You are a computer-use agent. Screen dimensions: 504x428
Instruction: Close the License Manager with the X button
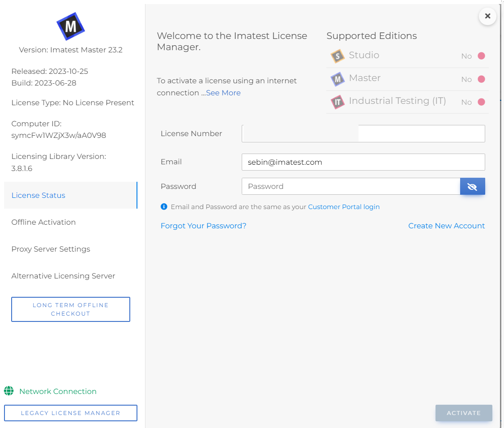point(487,16)
